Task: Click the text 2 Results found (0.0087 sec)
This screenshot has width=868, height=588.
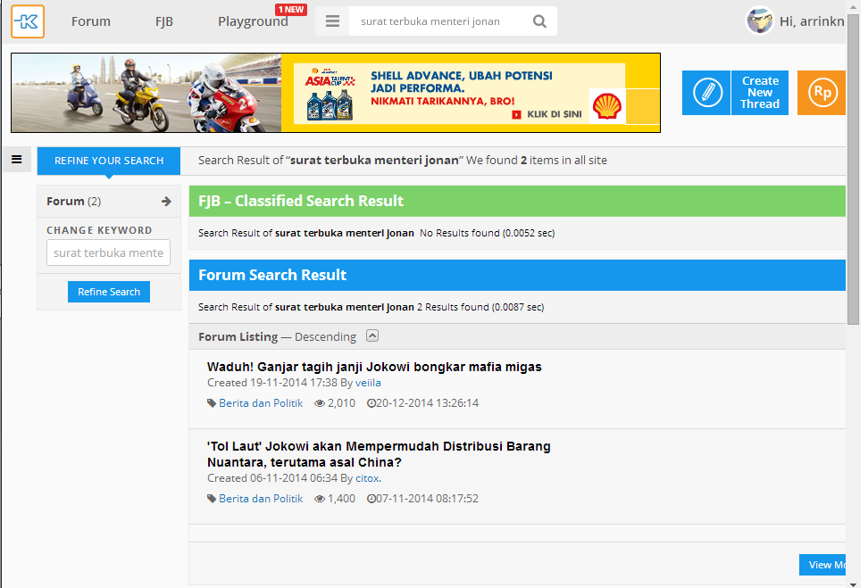Action: pos(480,307)
